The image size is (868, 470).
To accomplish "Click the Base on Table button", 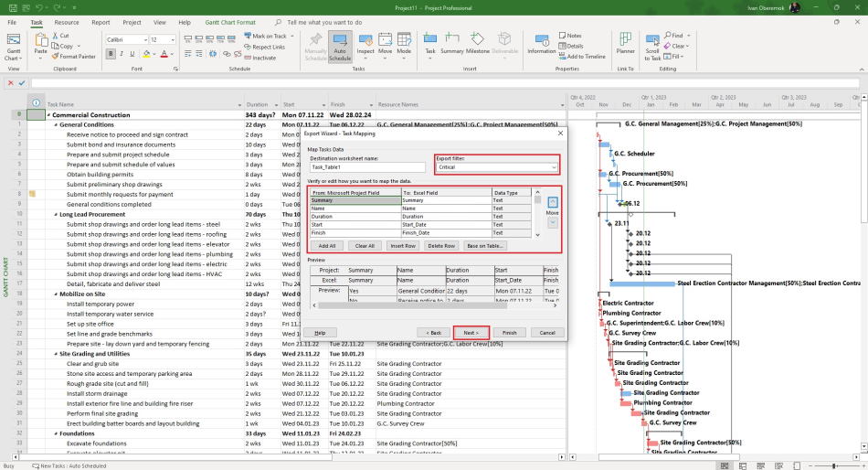I will point(484,246).
